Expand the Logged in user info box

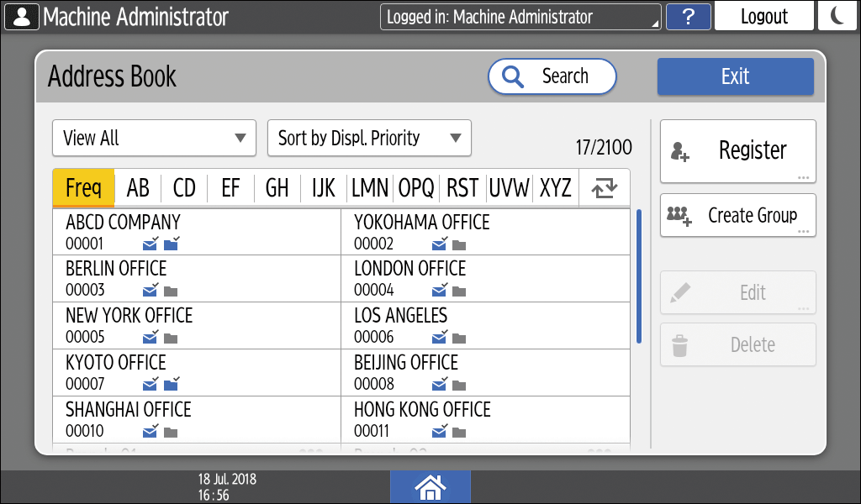point(520,17)
